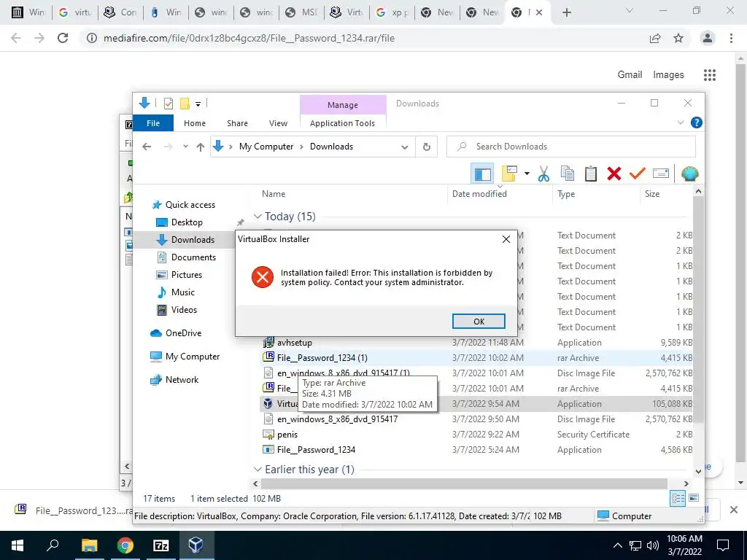This screenshot has height=560, width=747.
Task: Select the avhsetup application file
Action: pyautogui.click(x=295, y=343)
